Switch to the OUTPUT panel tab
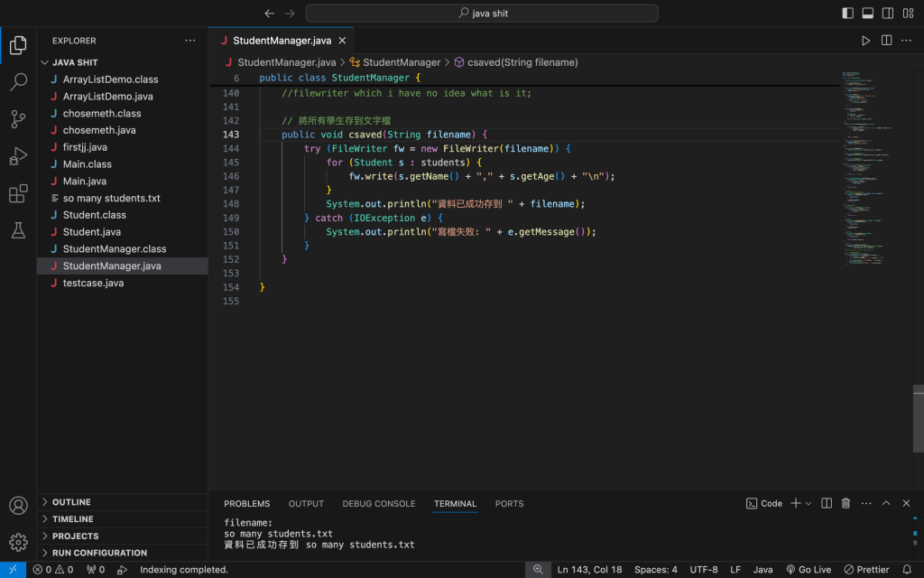The image size is (924, 578). 306,504
